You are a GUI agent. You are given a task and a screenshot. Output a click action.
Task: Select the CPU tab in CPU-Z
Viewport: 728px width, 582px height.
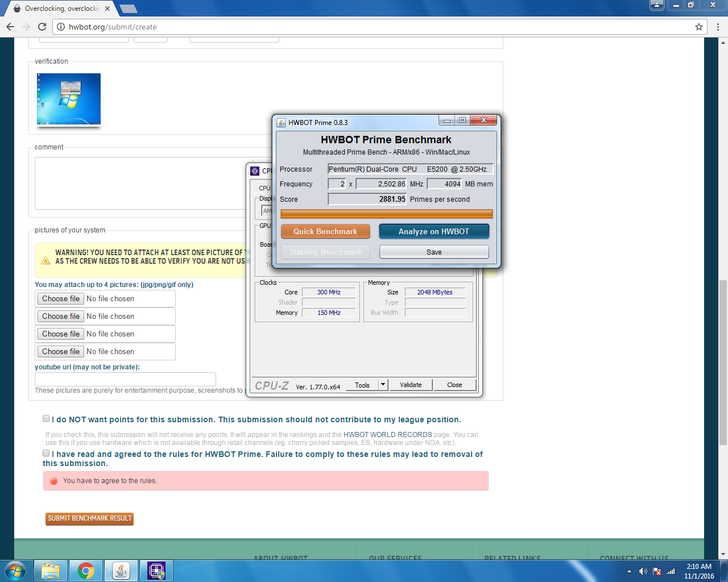264,188
